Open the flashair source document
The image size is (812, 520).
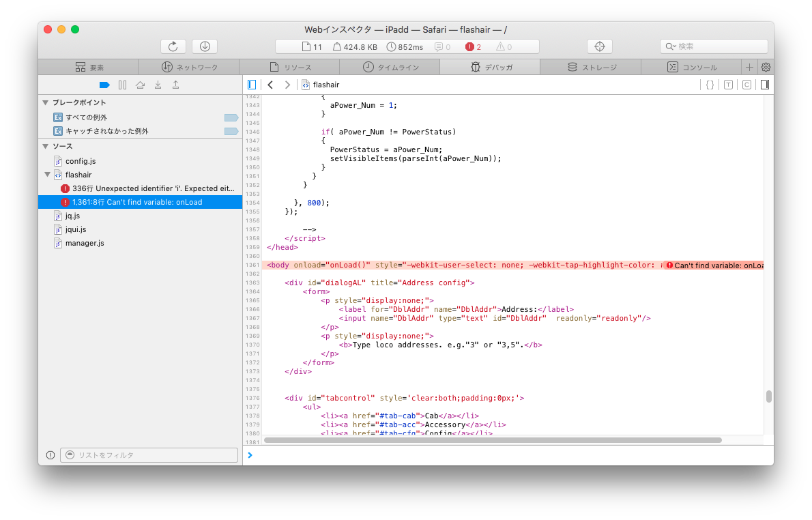[x=141, y=175]
